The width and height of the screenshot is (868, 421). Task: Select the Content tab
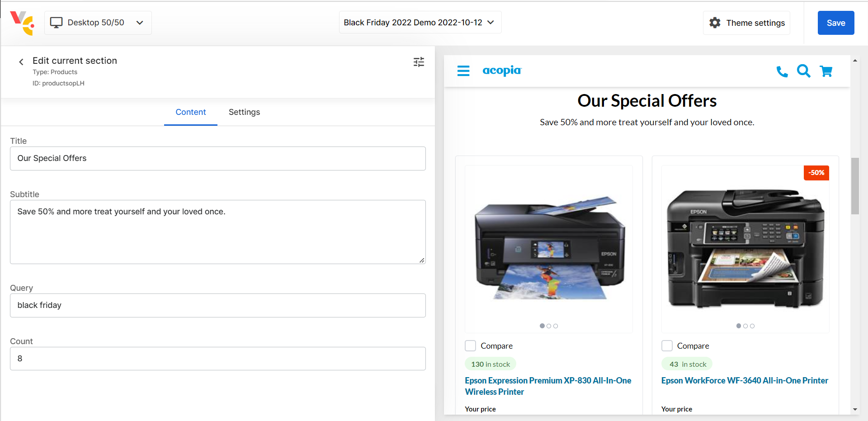(190, 112)
